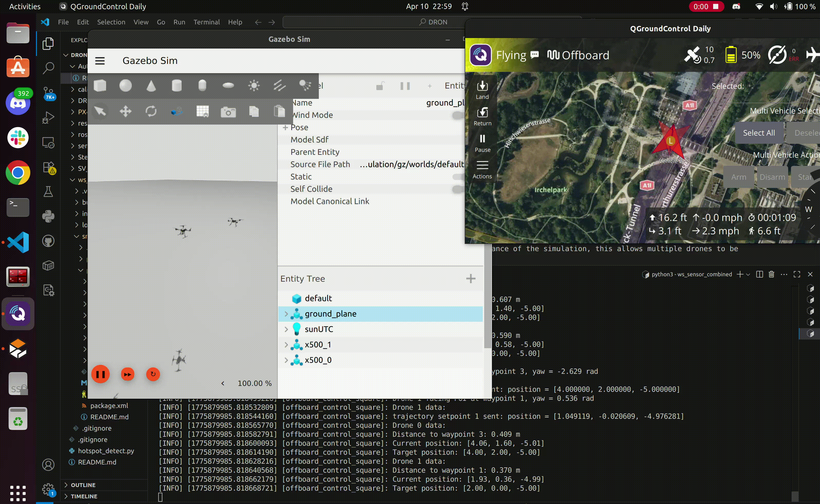Open QGroundControl Actions list
This screenshot has width=820, height=504.
[482, 169]
